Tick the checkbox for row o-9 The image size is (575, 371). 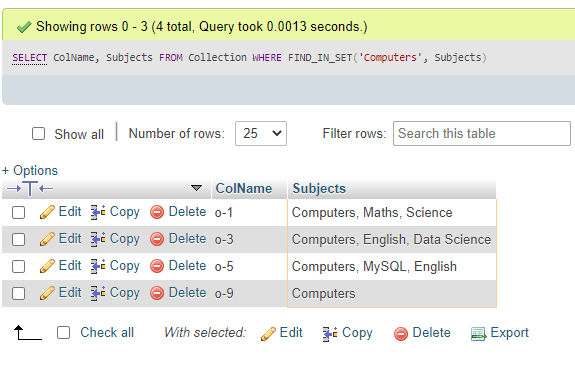coord(18,293)
